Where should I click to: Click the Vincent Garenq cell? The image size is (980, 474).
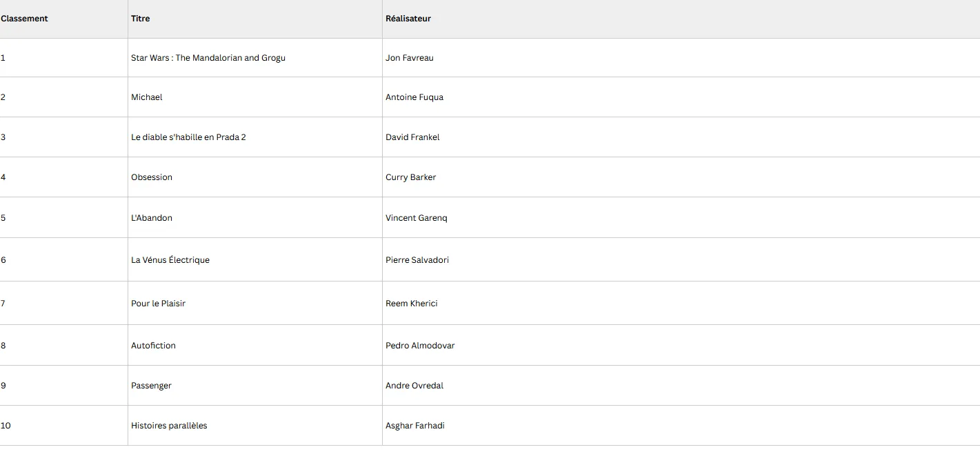pyautogui.click(x=681, y=218)
